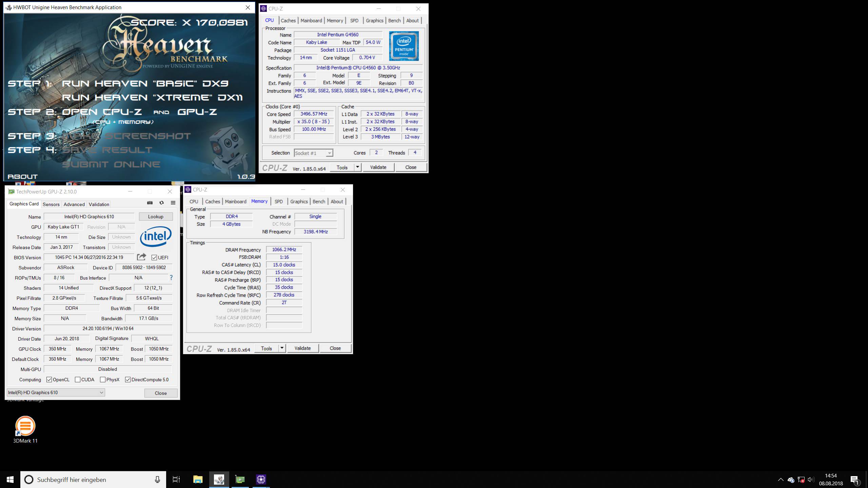
Task: Click the Intel logo in GPU-Z
Action: tap(156, 236)
